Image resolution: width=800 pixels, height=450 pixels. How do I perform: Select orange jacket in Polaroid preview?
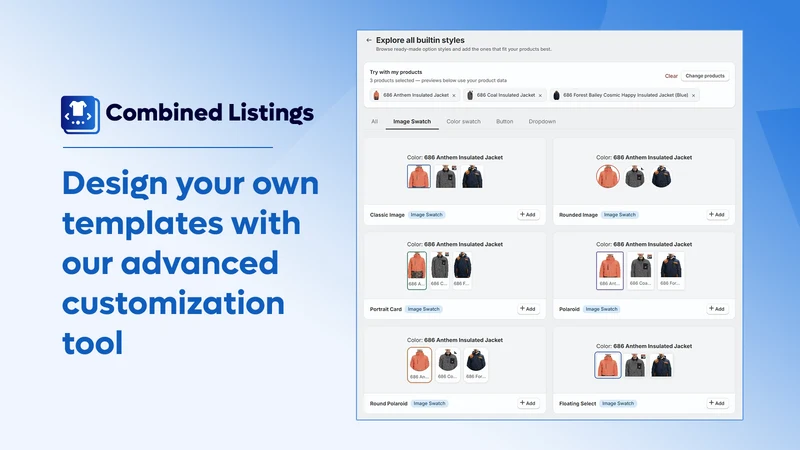[x=610, y=270]
